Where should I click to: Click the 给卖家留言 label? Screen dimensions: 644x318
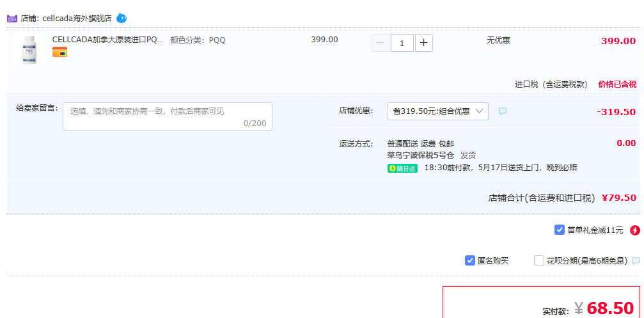click(x=37, y=108)
